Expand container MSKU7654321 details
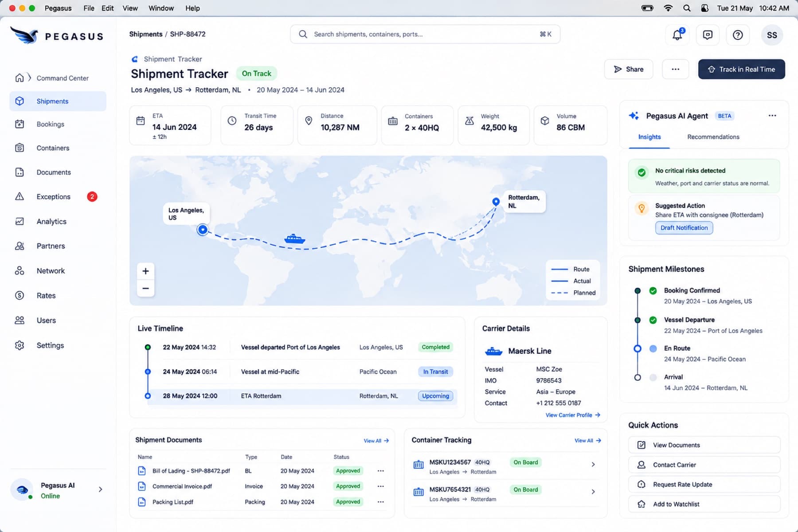The width and height of the screenshot is (798, 532). pos(593,492)
